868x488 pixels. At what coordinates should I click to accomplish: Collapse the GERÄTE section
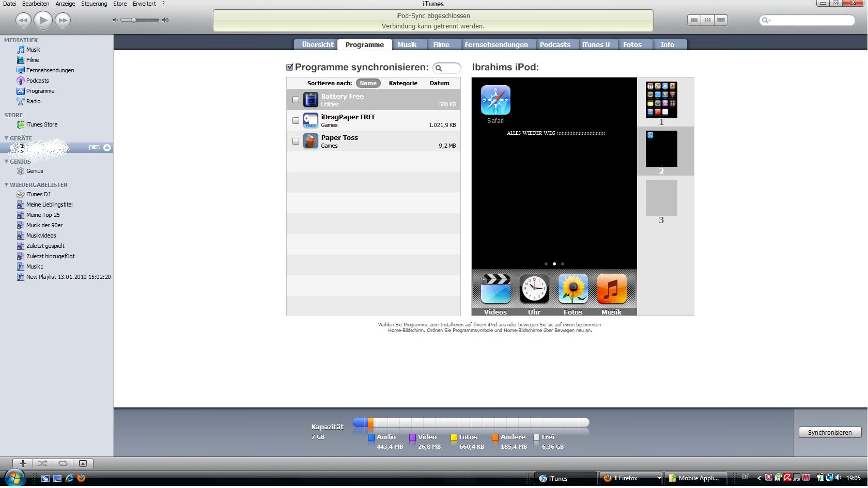pos(6,138)
